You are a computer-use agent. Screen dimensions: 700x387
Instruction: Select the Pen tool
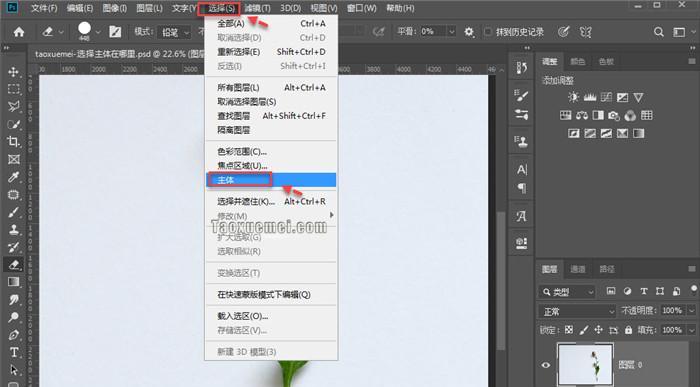coord(13,335)
